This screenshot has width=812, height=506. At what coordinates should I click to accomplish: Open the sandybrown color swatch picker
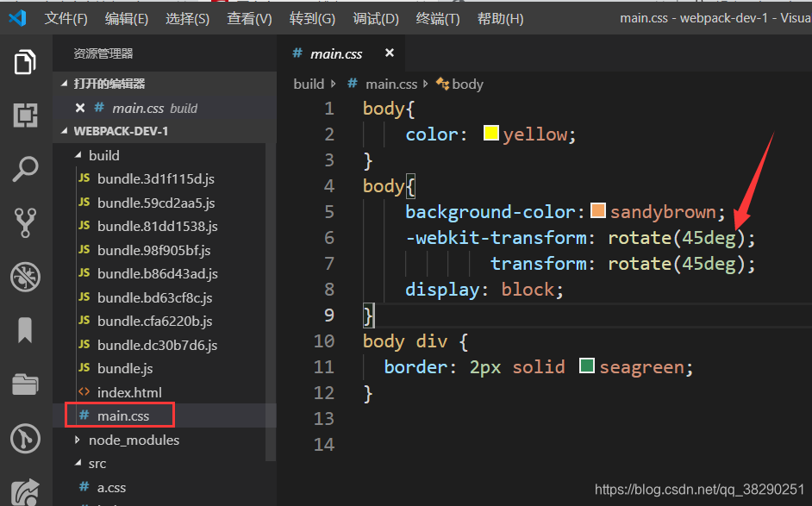click(598, 210)
